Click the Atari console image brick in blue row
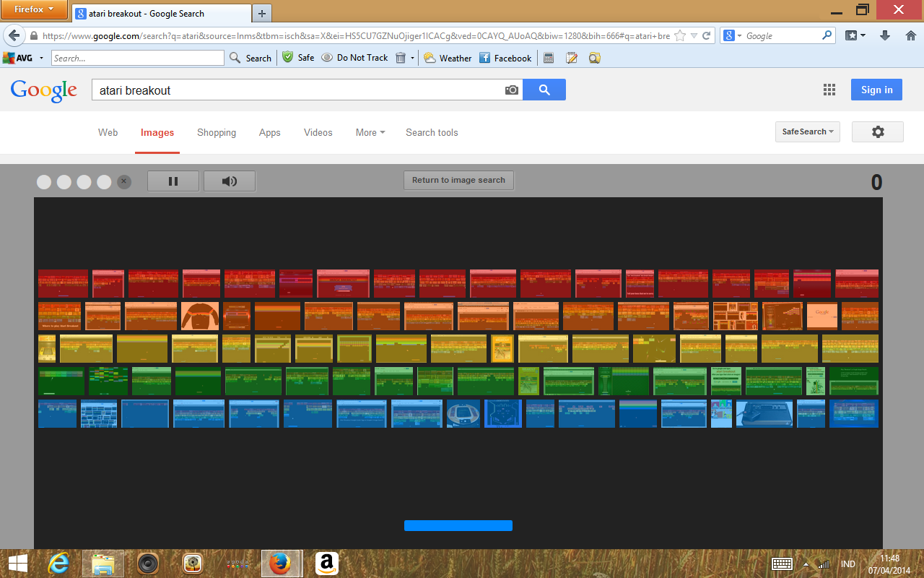This screenshot has width=924, height=578. (x=764, y=414)
